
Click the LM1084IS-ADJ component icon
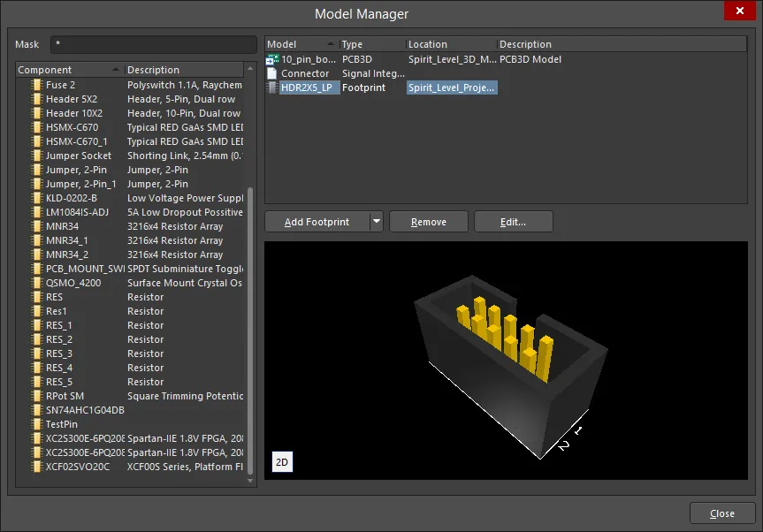(x=35, y=212)
